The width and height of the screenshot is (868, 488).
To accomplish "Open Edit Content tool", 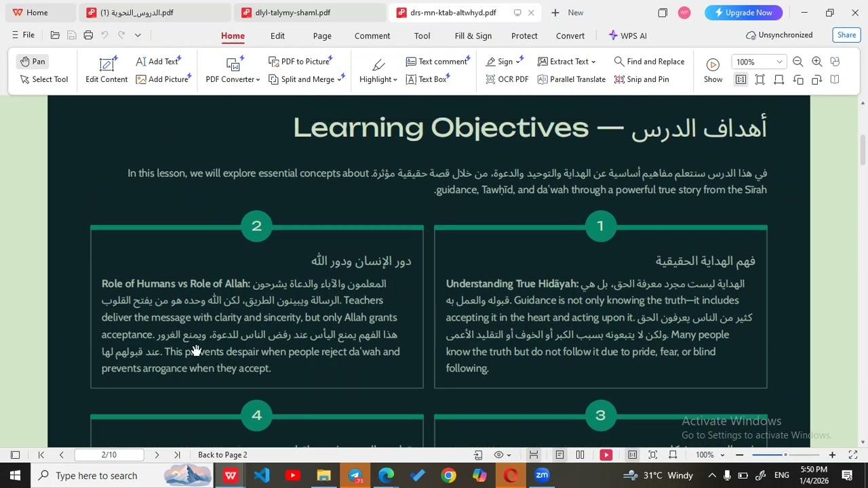I will [106, 70].
